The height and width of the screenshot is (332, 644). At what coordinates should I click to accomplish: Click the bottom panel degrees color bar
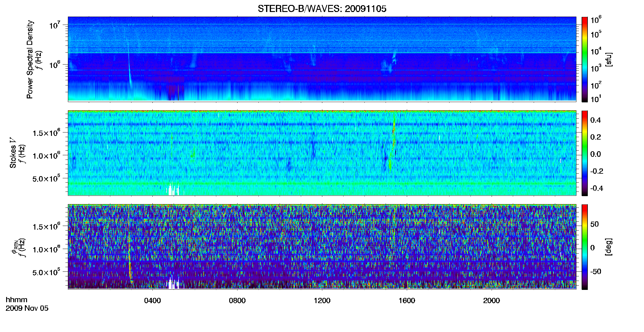(585, 247)
